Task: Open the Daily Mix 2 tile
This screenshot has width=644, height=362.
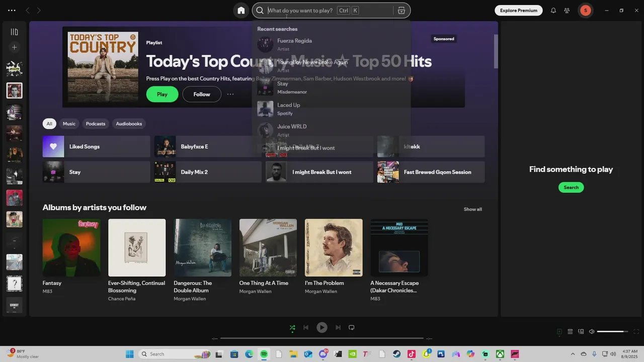Action: pyautogui.click(x=208, y=172)
